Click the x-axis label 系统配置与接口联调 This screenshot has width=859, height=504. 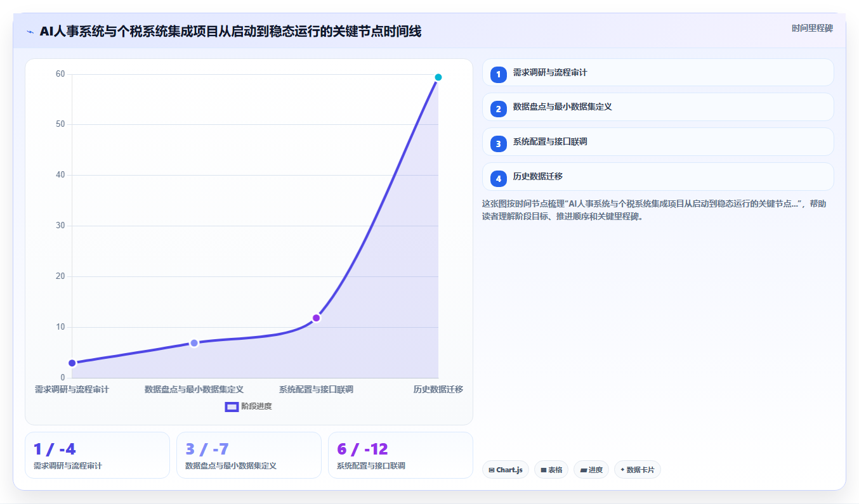pos(316,389)
